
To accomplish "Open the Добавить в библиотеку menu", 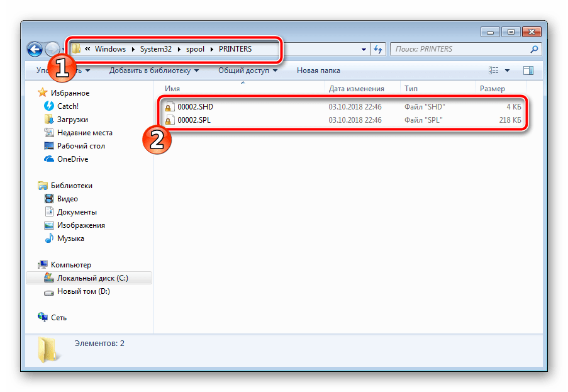I will [x=153, y=70].
